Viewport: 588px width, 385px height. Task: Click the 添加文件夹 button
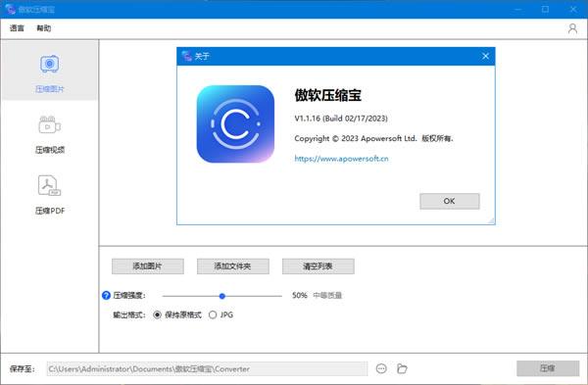(x=233, y=266)
